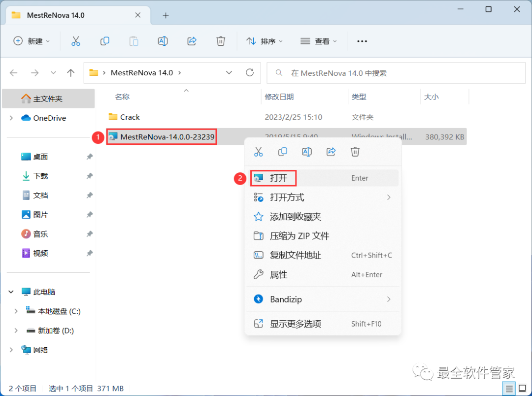Open the 排序 sort dropdown

(x=265, y=41)
